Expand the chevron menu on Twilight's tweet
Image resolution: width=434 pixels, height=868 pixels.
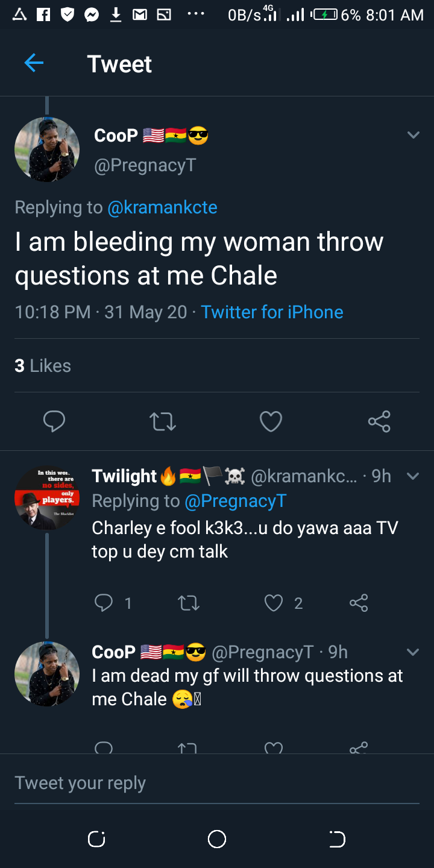tap(413, 476)
